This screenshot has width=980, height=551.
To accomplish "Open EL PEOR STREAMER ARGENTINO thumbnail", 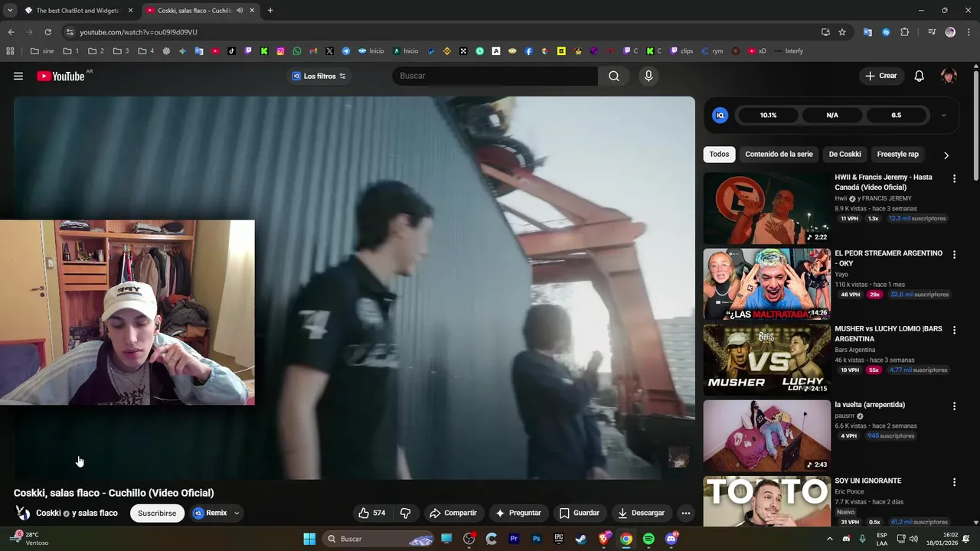I will 766,284.
